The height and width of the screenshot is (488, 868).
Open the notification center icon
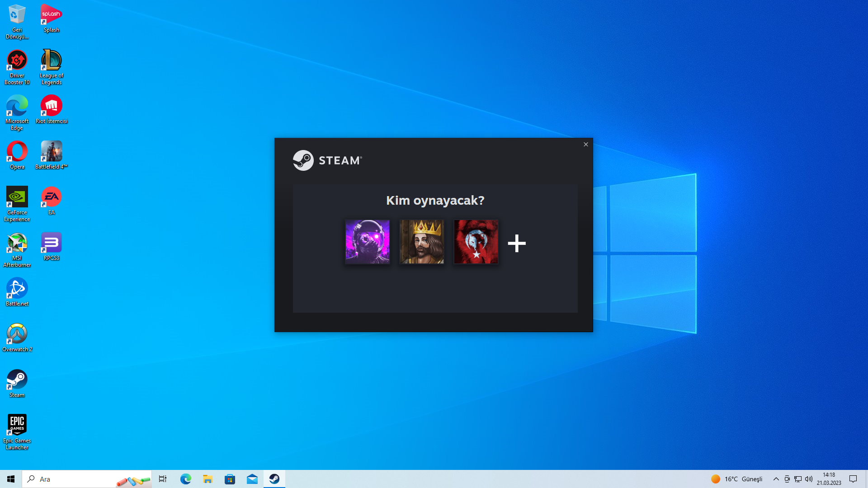(853, 479)
